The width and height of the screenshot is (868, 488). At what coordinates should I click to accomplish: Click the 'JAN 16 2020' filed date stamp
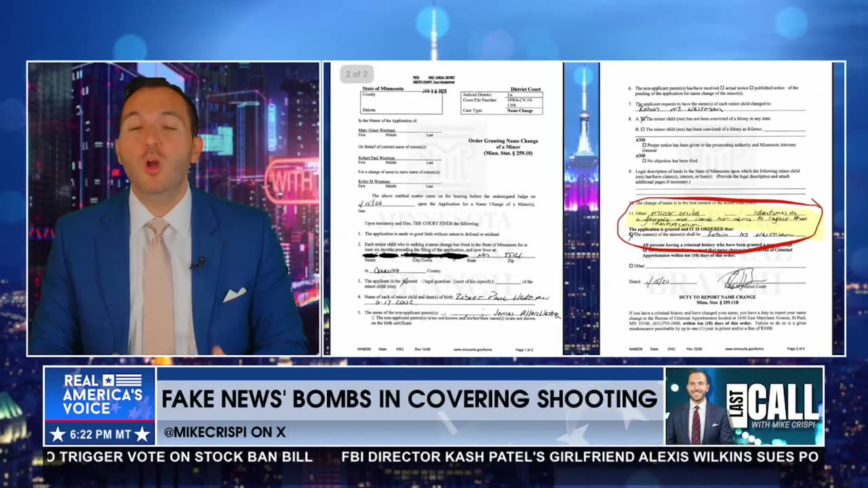[x=435, y=89]
